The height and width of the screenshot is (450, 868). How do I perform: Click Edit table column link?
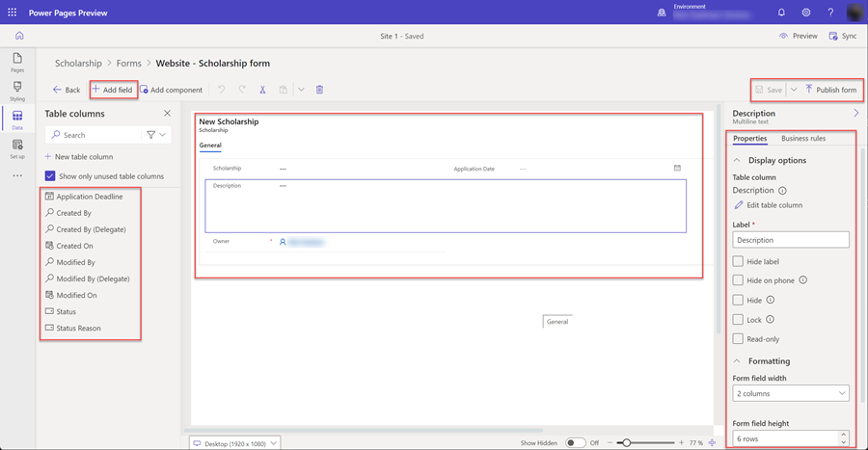pyautogui.click(x=769, y=205)
